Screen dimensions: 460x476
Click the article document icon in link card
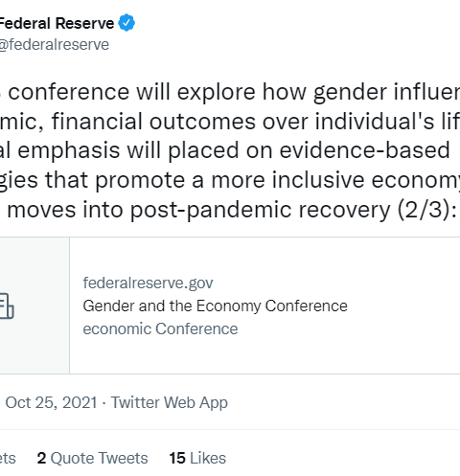click(7, 306)
